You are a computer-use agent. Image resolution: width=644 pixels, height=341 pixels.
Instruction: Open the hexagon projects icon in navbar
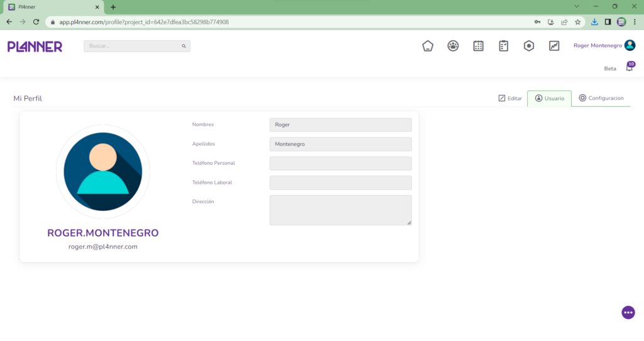point(529,45)
